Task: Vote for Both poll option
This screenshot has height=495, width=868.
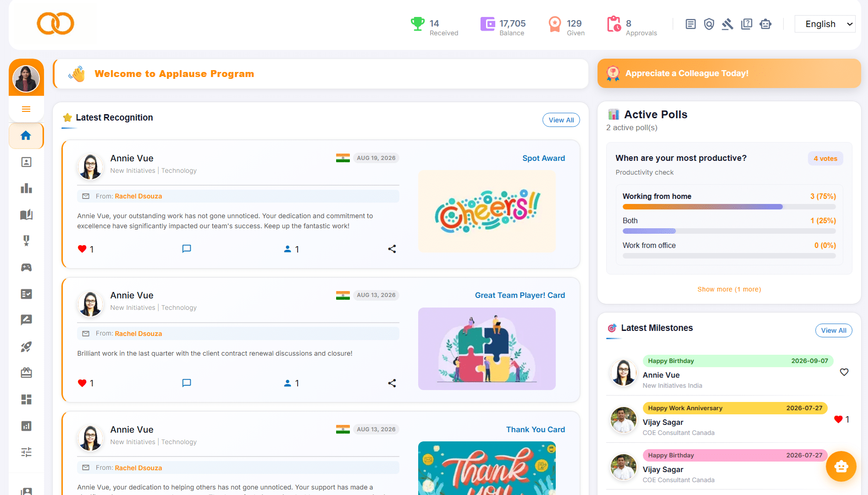Action: (x=630, y=220)
